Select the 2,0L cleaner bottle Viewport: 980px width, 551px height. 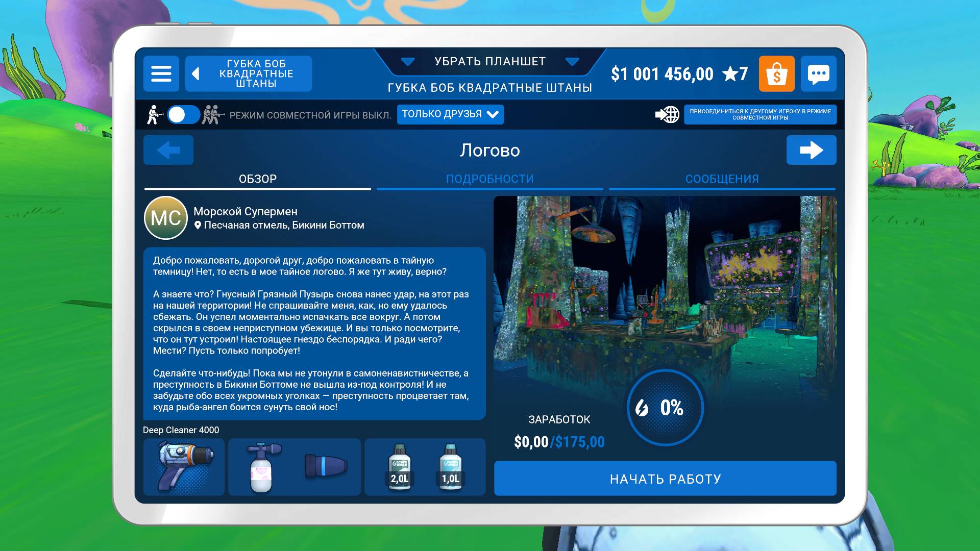[x=399, y=466]
